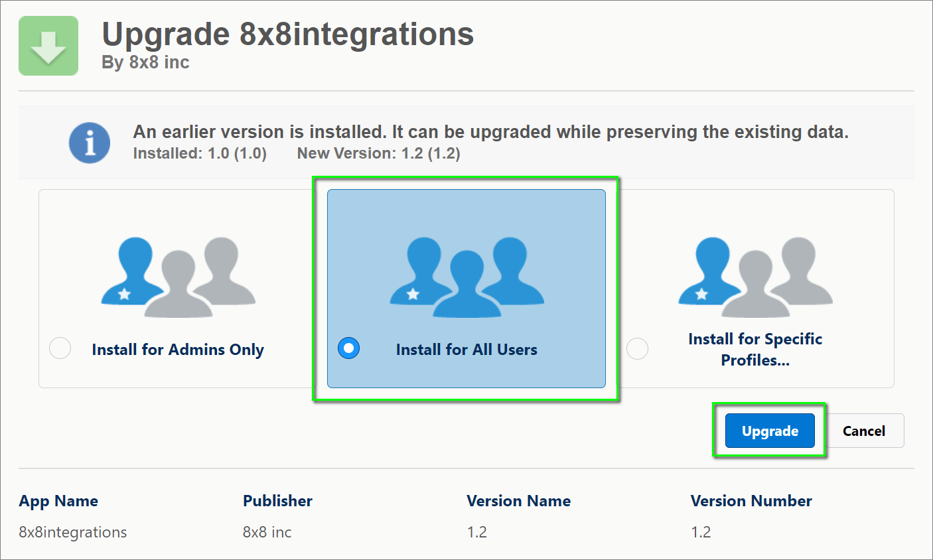Click the green download arrow package icon
The width and height of the screenshot is (933, 560).
point(48,46)
